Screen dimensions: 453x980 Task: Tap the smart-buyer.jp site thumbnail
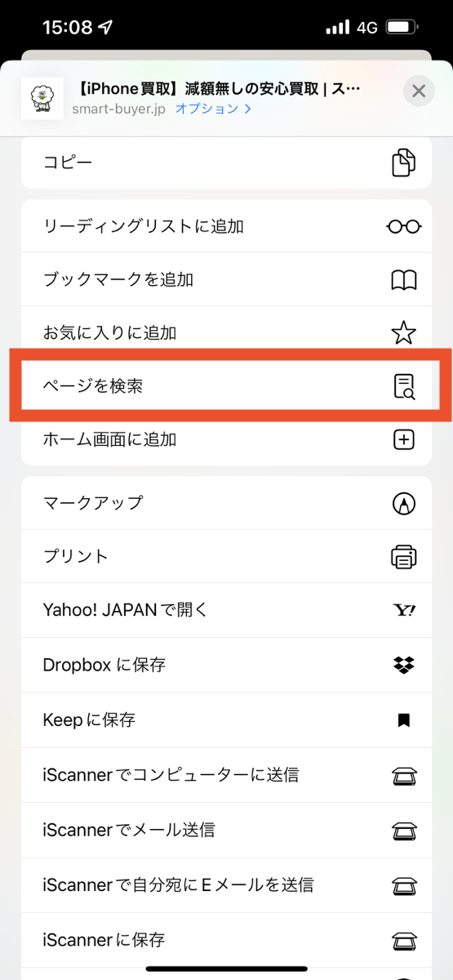click(x=42, y=99)
